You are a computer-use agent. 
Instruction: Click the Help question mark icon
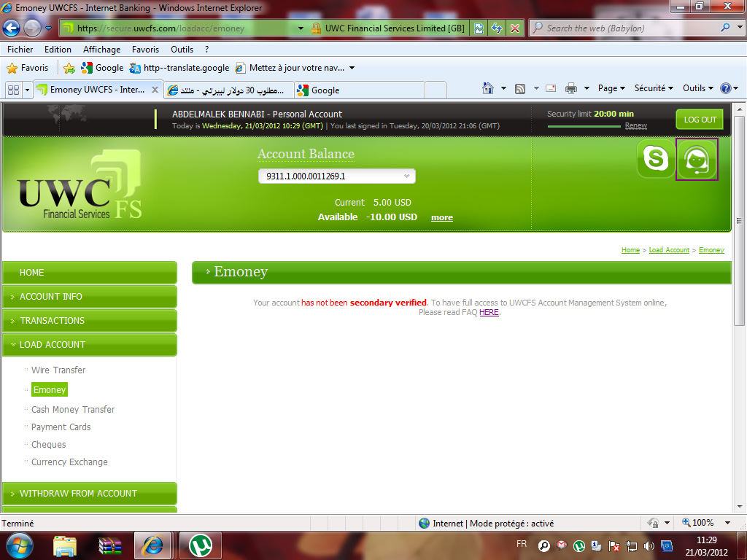(x=726, y=88)
